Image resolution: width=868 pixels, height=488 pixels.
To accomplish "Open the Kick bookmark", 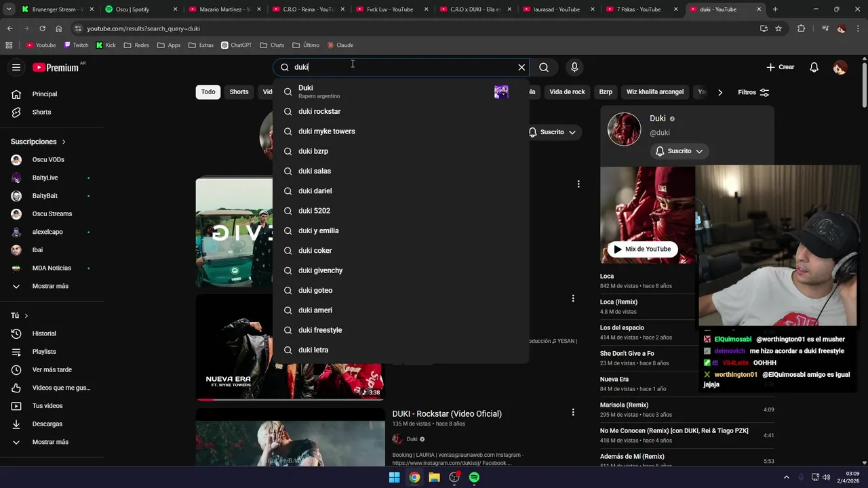I will click(x=106, y=45).
